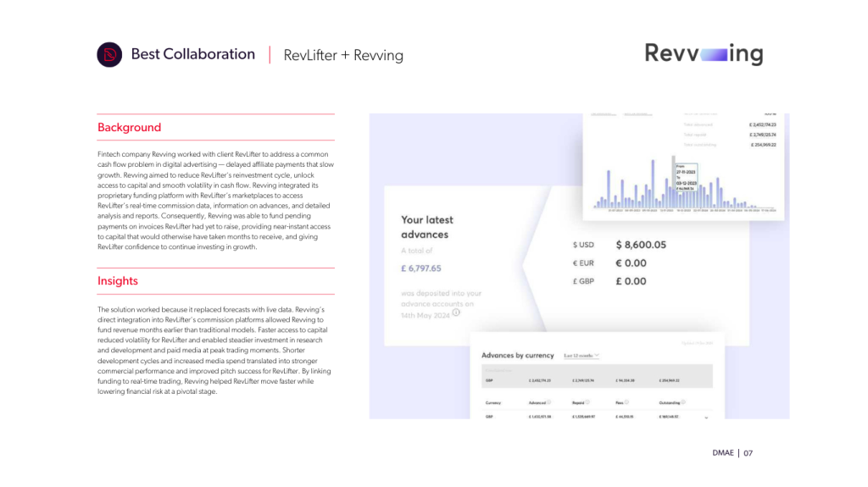Click the DMAE page number 07
This screenshot has height=487, width=868.
tap(748, 453)
